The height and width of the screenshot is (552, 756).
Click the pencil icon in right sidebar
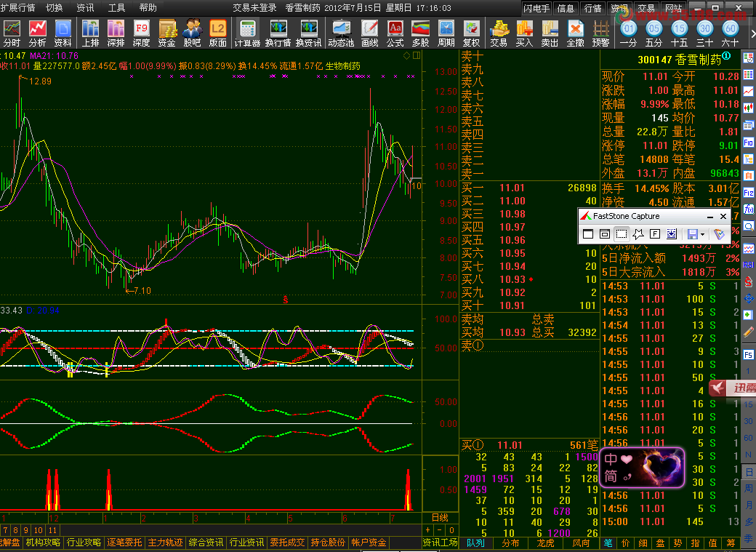coord(748,332)
